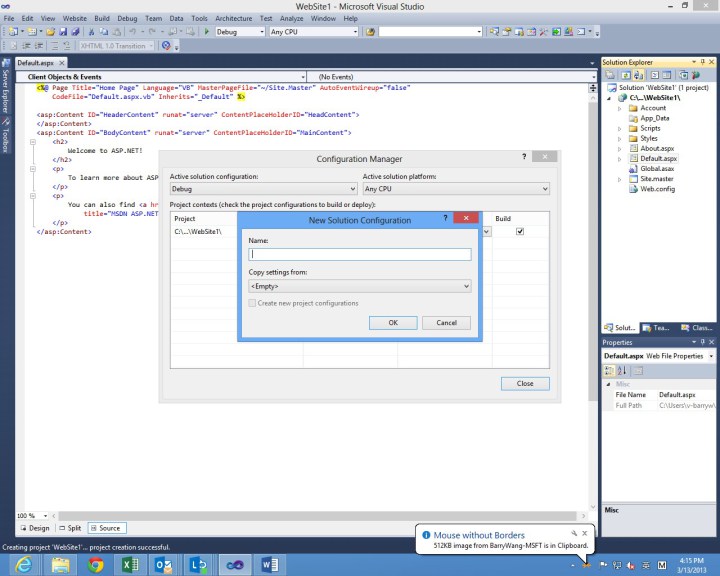Click the Alphabetical sort icon in Properties
Image resolution: width=720 pixels, height=576 pixels.
623,371
